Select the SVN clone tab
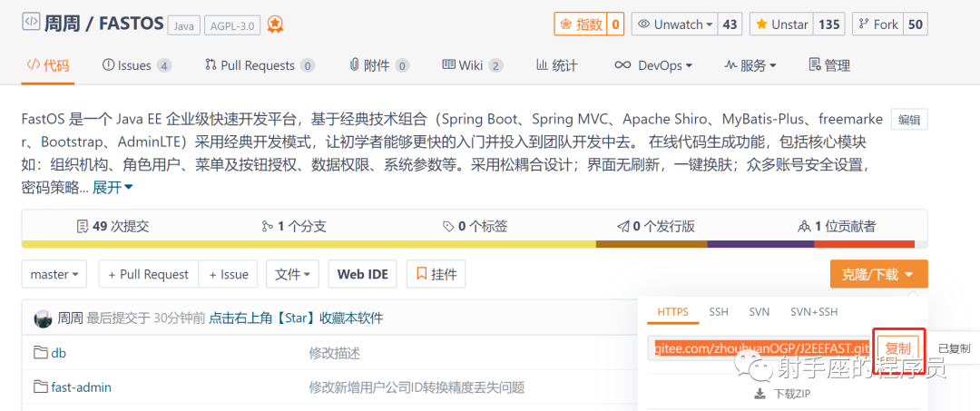Screen dimensions: 980x411 click(759, 312)
